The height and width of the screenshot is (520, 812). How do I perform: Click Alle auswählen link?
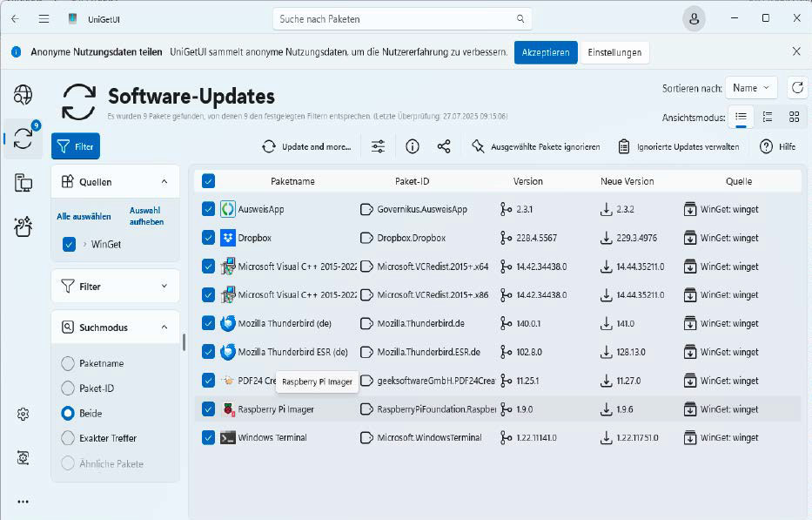84,216
